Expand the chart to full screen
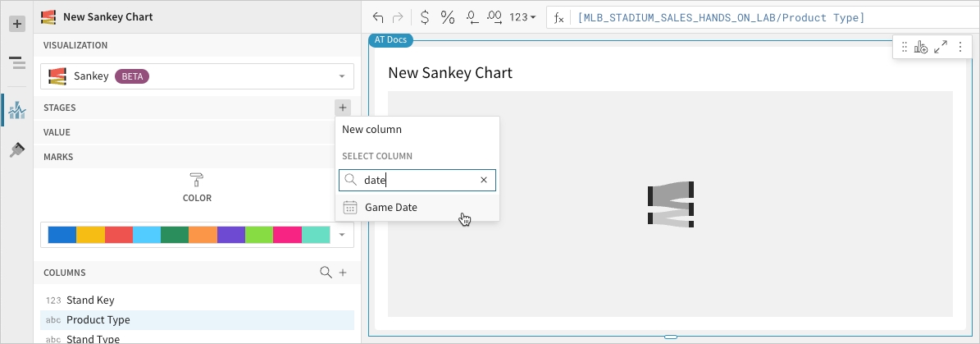980x344 pixels. click(941, 48)
